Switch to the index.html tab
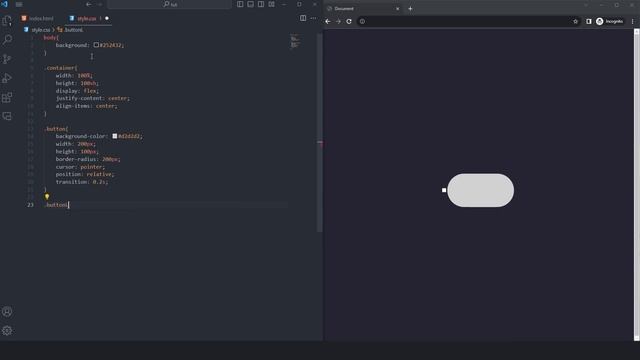 [38, 18]
